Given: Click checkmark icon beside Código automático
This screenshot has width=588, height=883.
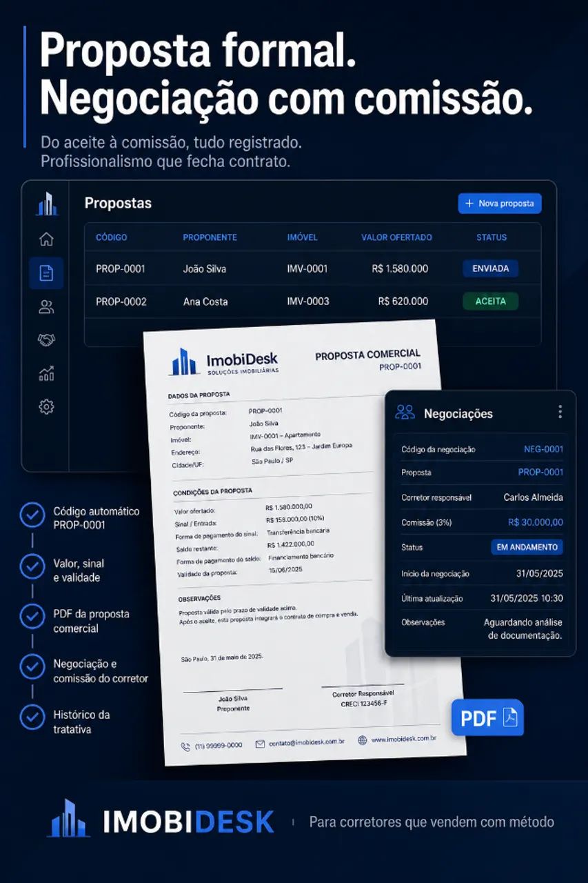Looking at the screenshot, I should 32,515.
